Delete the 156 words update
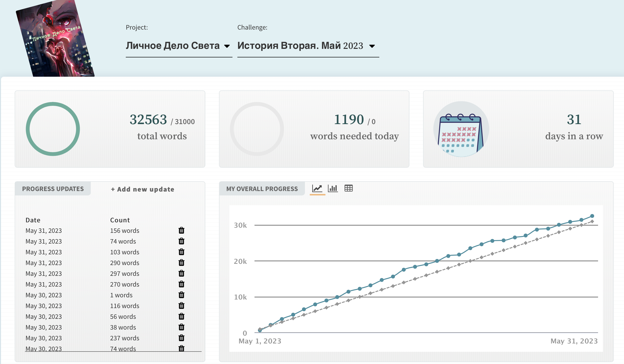Viewport: 624px width, 364px height. (182, 230)
